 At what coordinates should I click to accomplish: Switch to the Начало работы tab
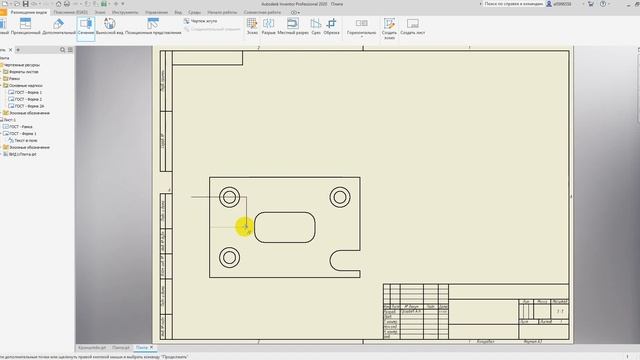tap(222, 12)
